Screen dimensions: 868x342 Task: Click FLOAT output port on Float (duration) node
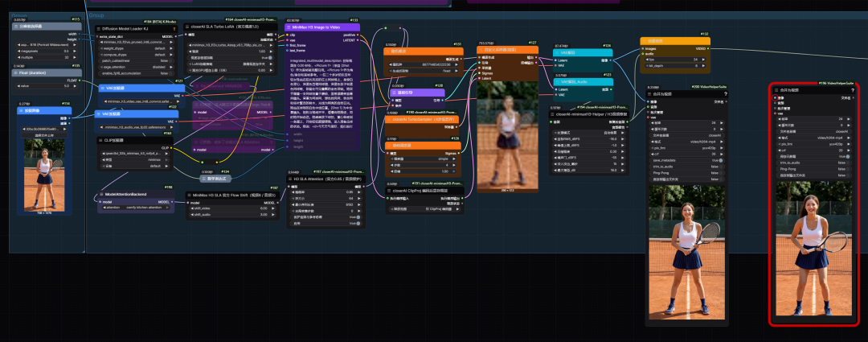point(80,80)
